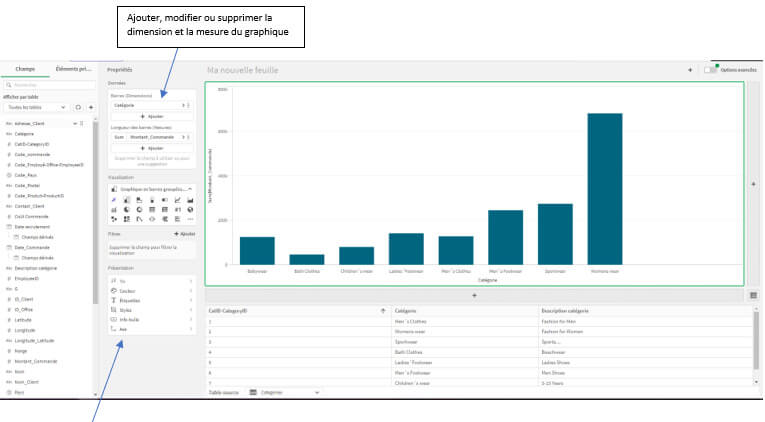Add a dimension with Ajouter button
The image size is (765, 422).
[152, 117]
